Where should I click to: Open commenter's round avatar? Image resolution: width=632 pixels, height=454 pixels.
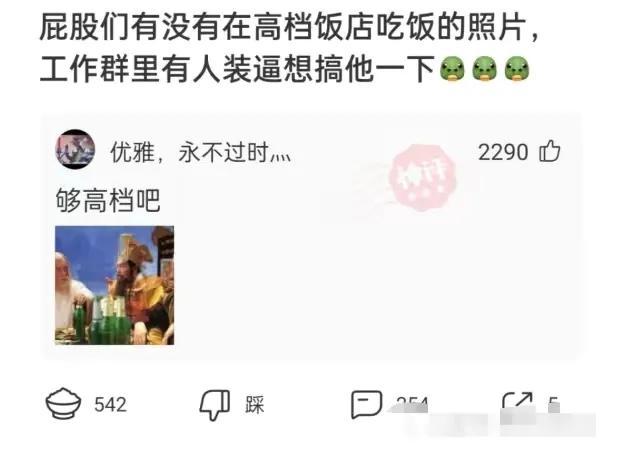click(x=75, y=149)
